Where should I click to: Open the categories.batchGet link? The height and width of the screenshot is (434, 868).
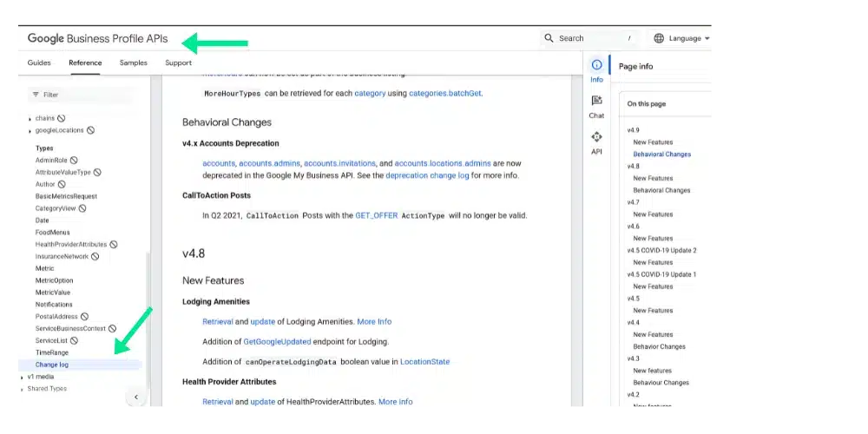(444, 94)
